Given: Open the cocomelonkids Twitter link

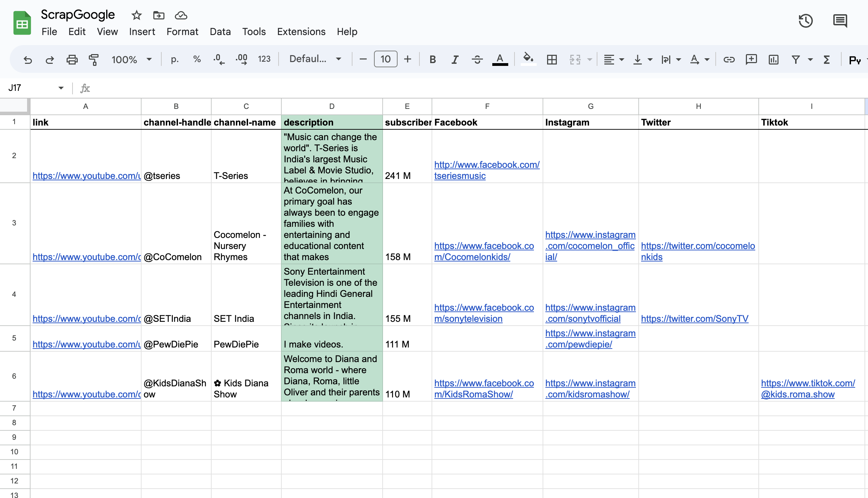Looking at the screenshot, I should click(698, 251).
